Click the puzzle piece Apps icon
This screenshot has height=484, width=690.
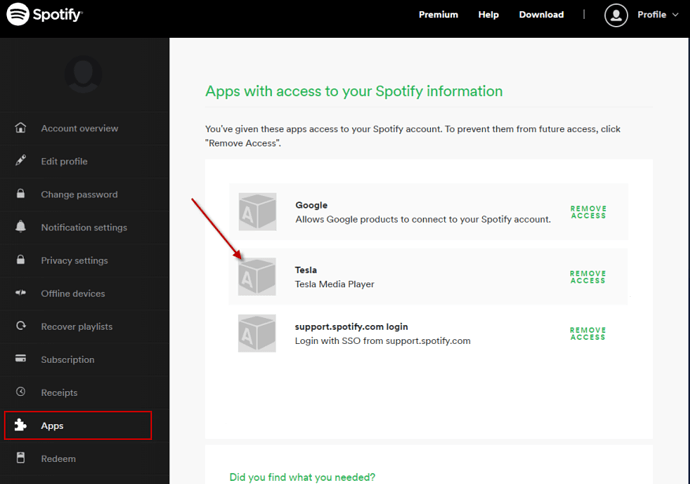click(x=20, y=425)
